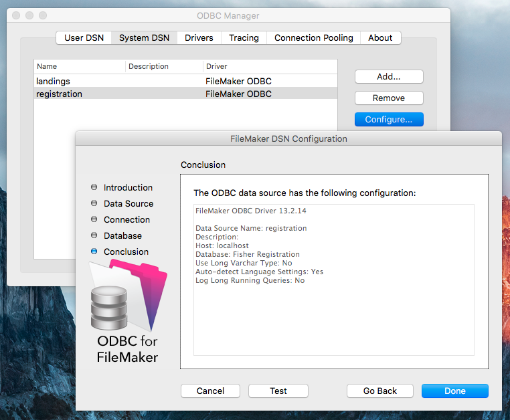Click the blue Conclusion step bullet
This screenshot has width=510, height=420.
[x=94, y=251]
